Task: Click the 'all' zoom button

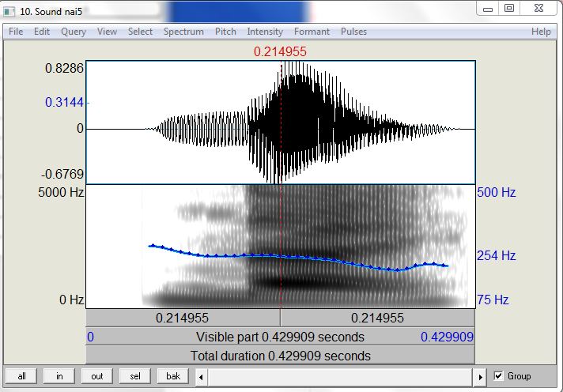Action: pos(21,376)
